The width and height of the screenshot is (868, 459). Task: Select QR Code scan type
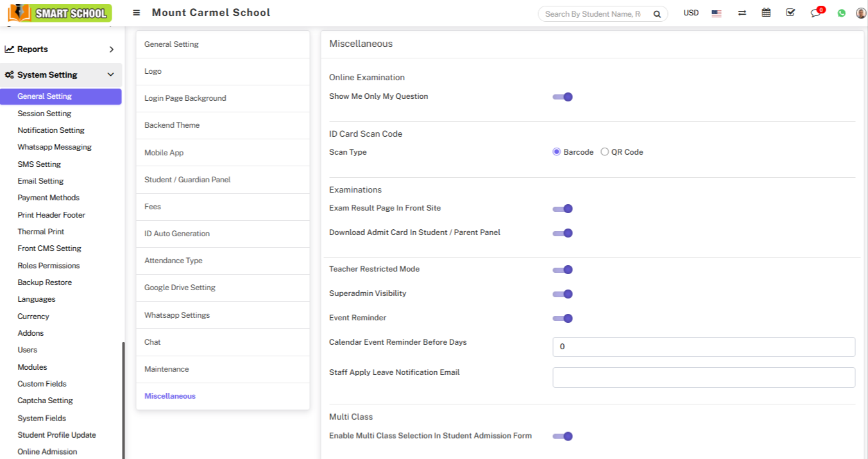tap(605, 152)
